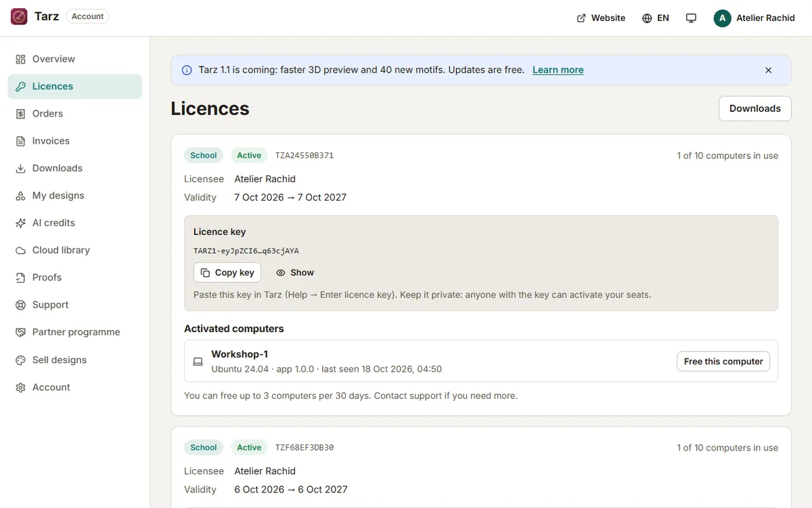Click the globe language icon

tap(647, 18)
